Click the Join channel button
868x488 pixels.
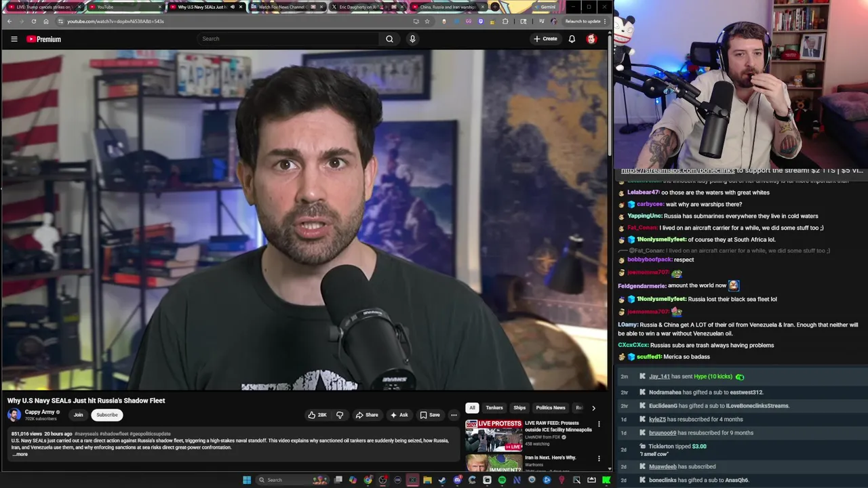tap(78, 415)
